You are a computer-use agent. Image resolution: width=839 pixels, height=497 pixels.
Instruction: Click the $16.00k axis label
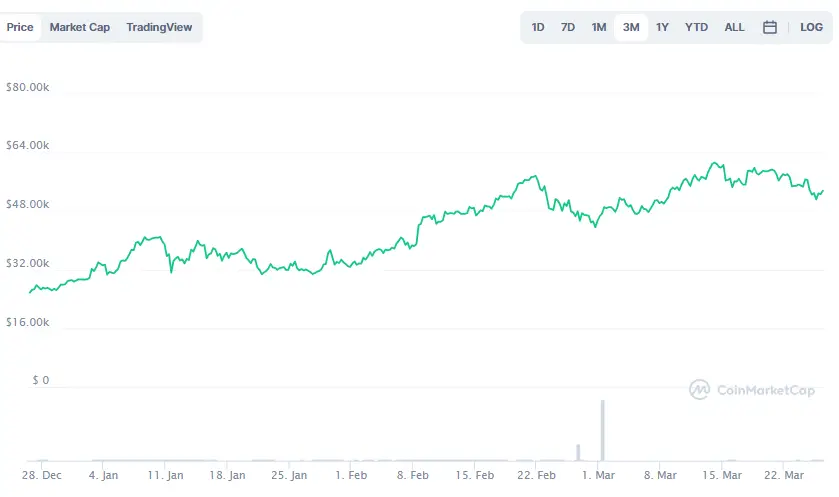pos(27,322)
